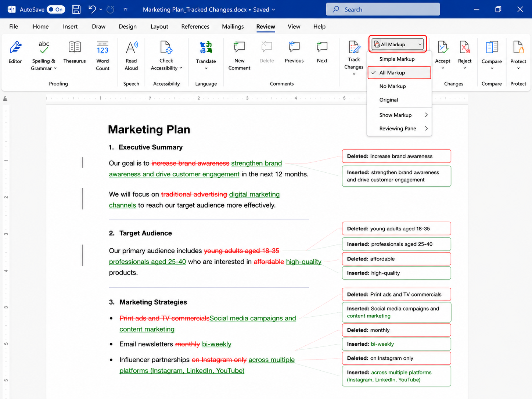
Task: Go to Next comment
Action: [x=322, y=53]
